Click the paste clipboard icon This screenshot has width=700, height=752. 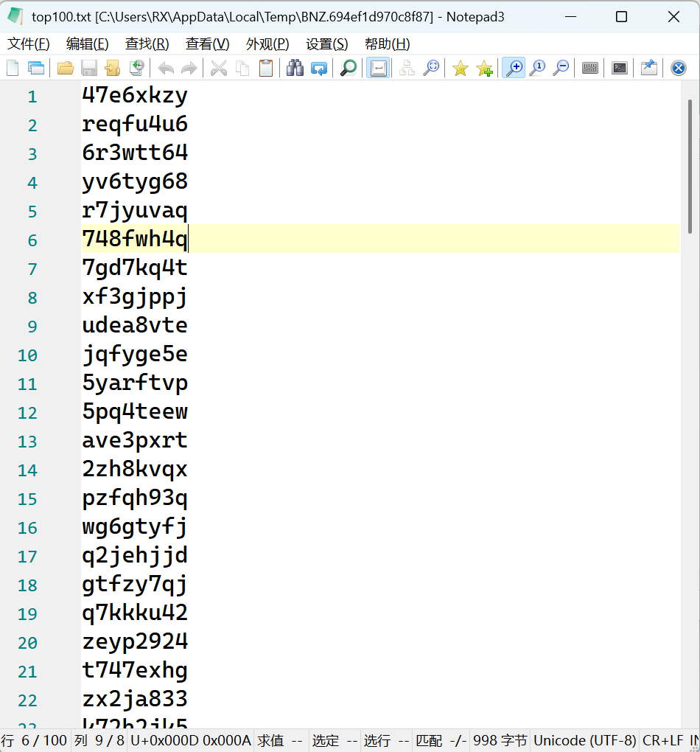(266, 69)
